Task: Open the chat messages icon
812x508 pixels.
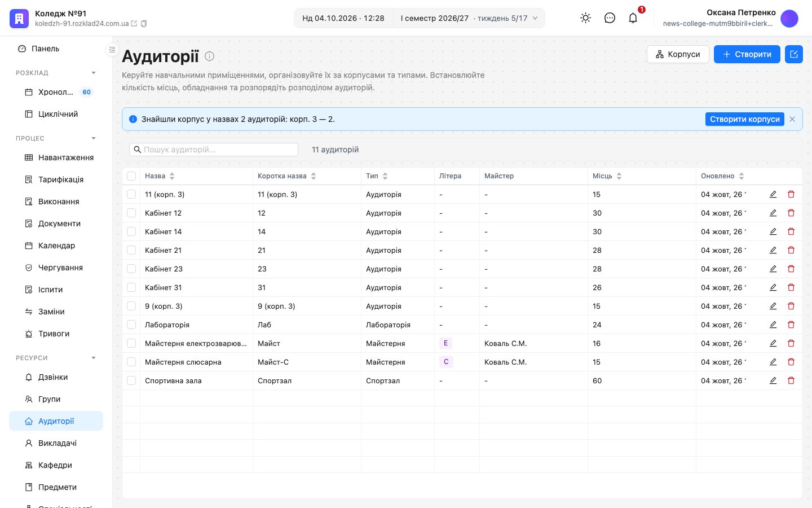Action: (610, 18)
